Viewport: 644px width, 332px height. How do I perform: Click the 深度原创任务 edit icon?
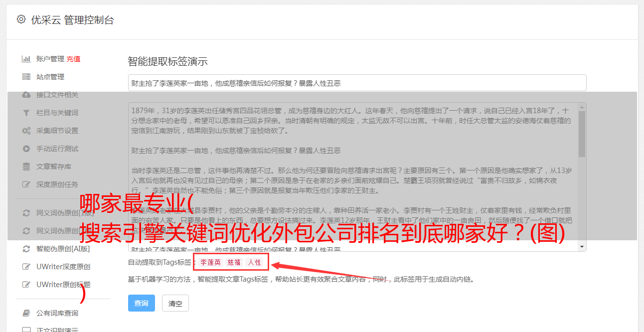pos(26,184)
